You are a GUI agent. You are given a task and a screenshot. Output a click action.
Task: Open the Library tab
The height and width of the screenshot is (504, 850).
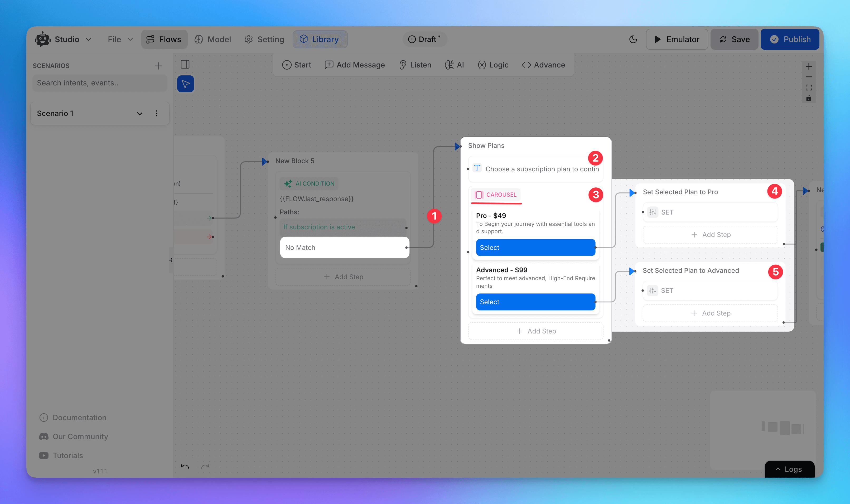point(320,39)
